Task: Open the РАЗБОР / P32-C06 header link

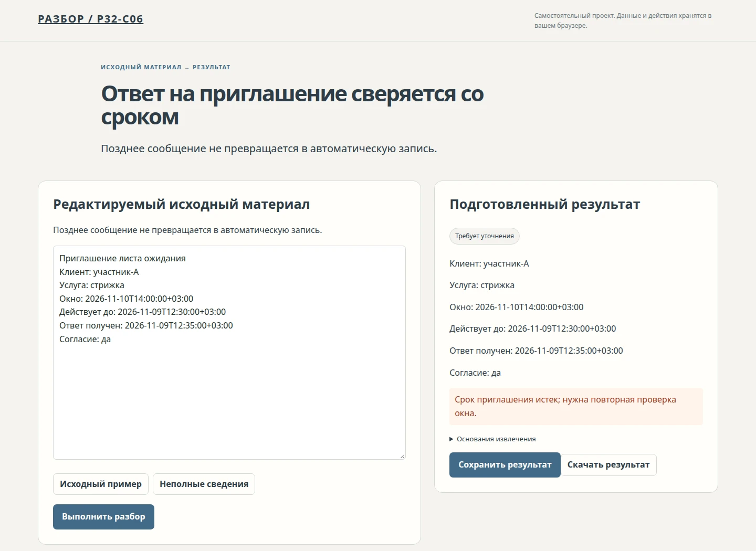Action: click(x=90, y=19)
